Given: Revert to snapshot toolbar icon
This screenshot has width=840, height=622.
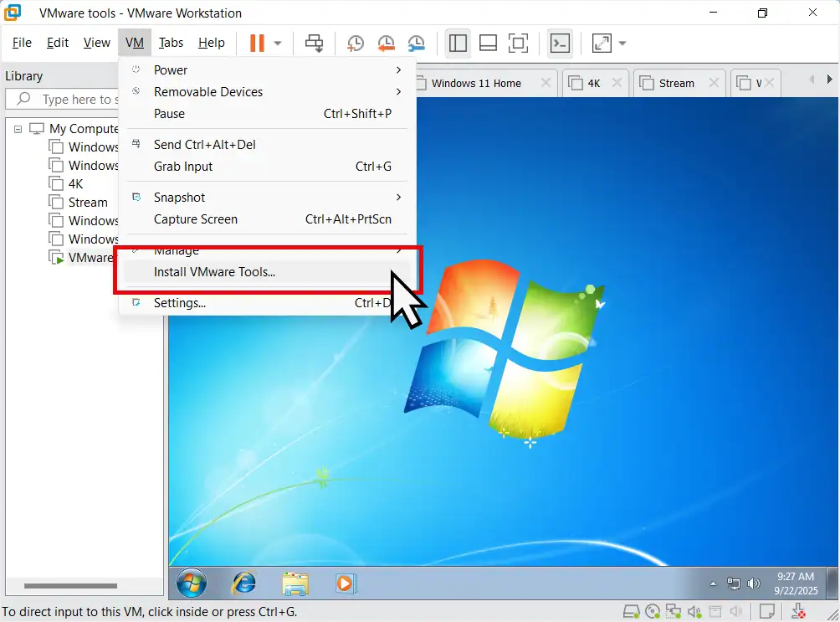Looking at the screenshot, I should tap(386, 43).
